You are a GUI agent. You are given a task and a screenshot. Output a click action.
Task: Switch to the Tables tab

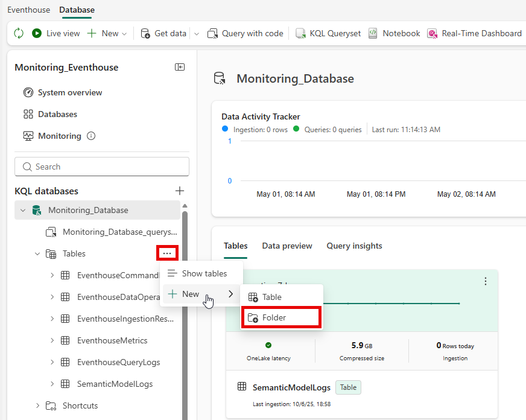point(235,246)
